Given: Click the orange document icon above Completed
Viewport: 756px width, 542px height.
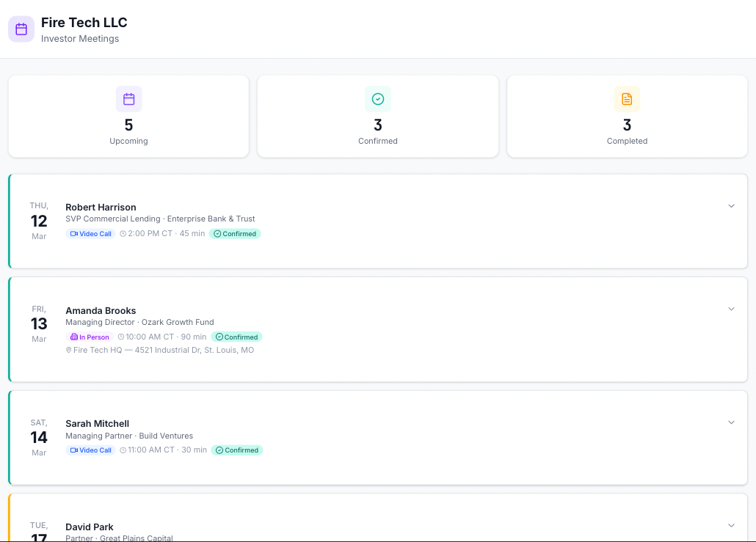Looking at the screenshot, I should pyautogui.click(x=627, y=99).
